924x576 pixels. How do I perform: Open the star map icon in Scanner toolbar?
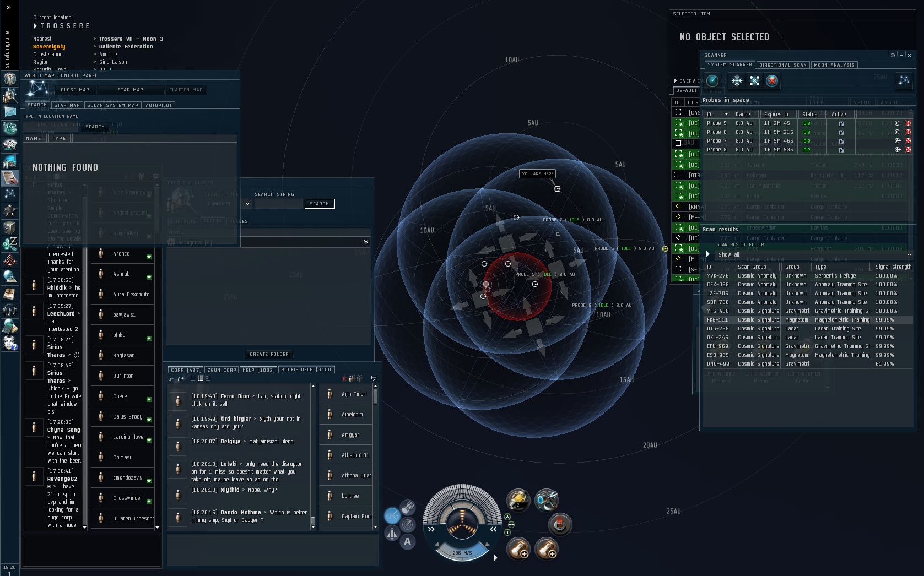tap(904, 81)
